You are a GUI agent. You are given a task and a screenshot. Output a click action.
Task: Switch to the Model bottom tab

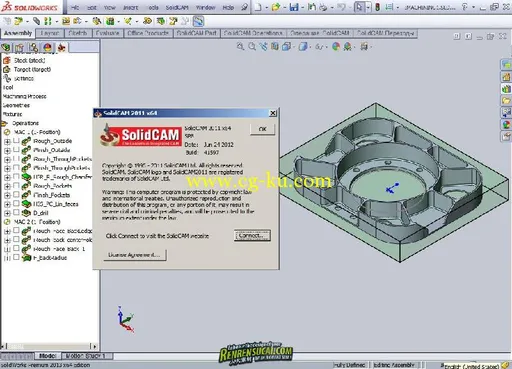click(x=48, y=356)
